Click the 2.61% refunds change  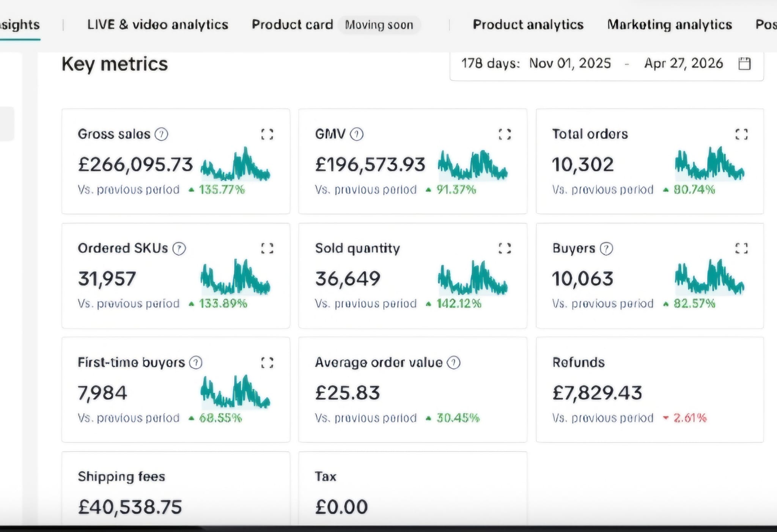pos(690,418)
